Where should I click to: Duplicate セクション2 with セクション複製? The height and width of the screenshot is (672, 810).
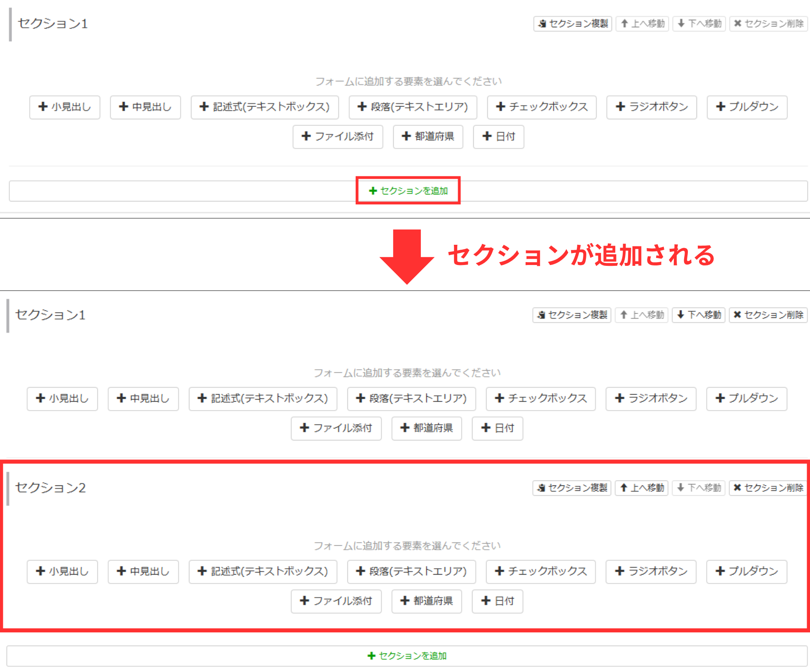(x=571, y=488)
